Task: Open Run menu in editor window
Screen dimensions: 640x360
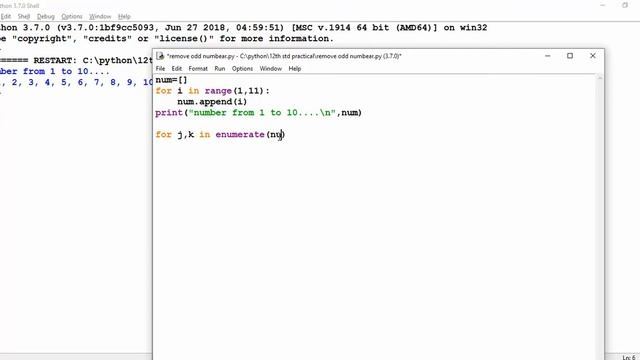Action: point(220,69)
